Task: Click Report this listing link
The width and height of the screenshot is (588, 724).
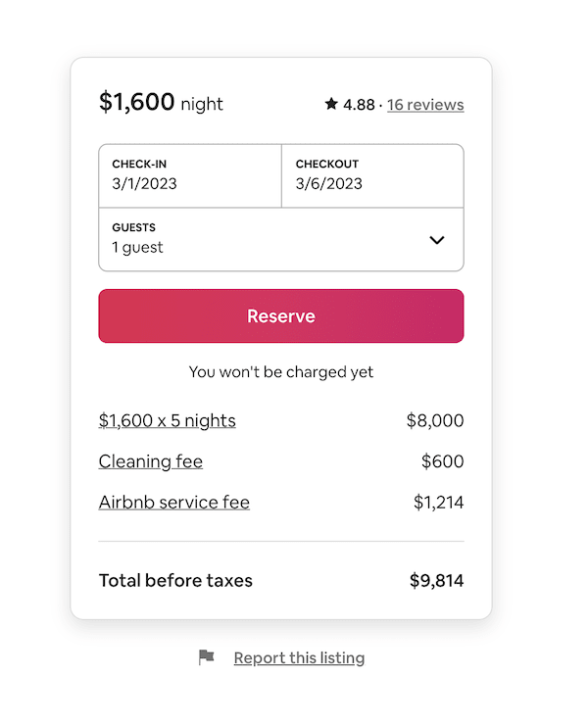Action: pos(299,657)
